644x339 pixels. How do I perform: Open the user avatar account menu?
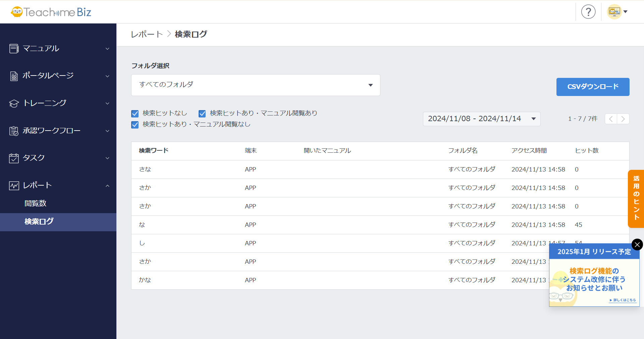click(617, 12)
